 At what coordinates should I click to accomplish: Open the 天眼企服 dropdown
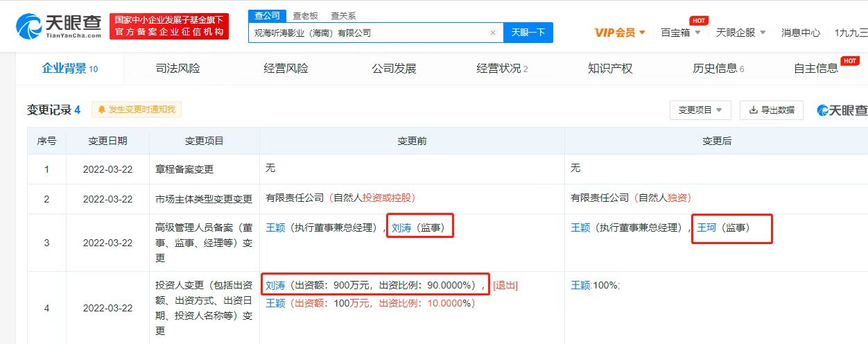(x=740, y=33)
